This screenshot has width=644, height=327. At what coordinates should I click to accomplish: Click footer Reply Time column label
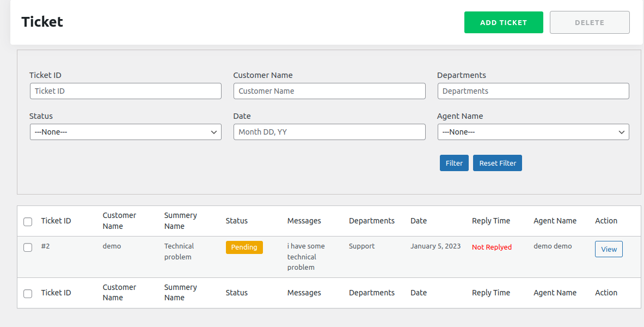click(491, 293)
